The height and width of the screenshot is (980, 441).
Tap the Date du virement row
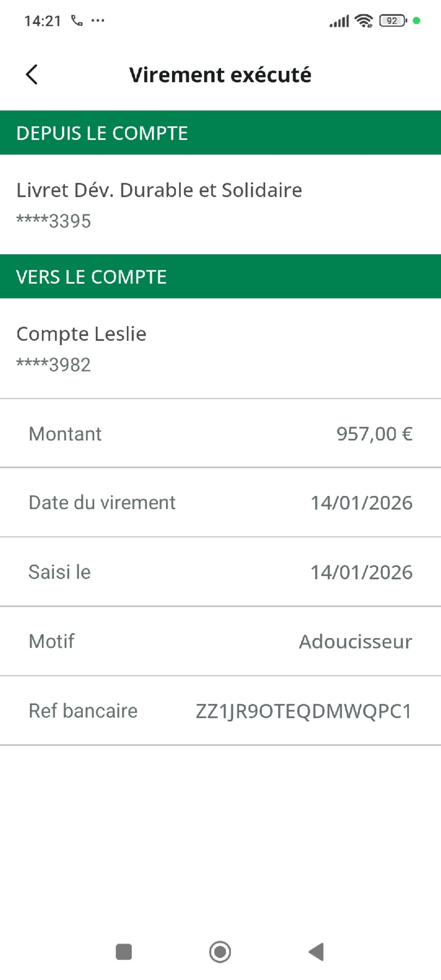tap(220, 503)
